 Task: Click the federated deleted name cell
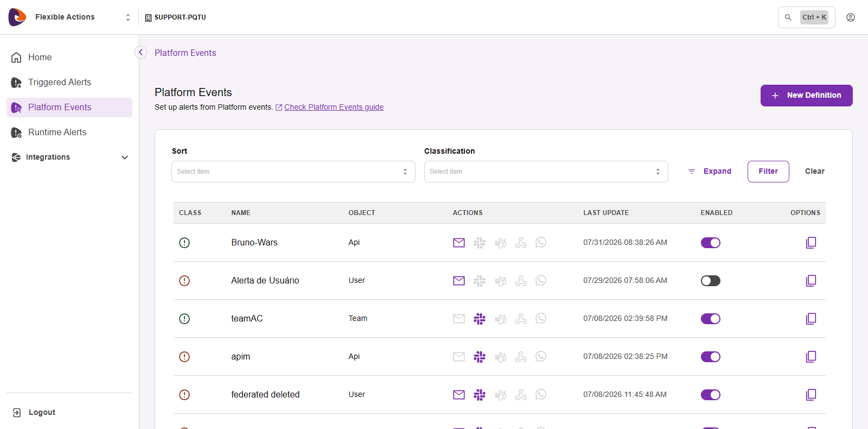(265, 395)
